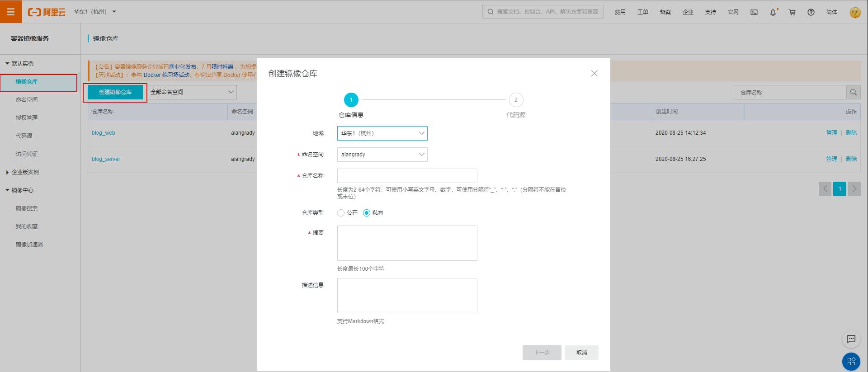Open 命名空间 in the sidebar
Viewport: 868px width, 372px height.
(x=27, y=100)
